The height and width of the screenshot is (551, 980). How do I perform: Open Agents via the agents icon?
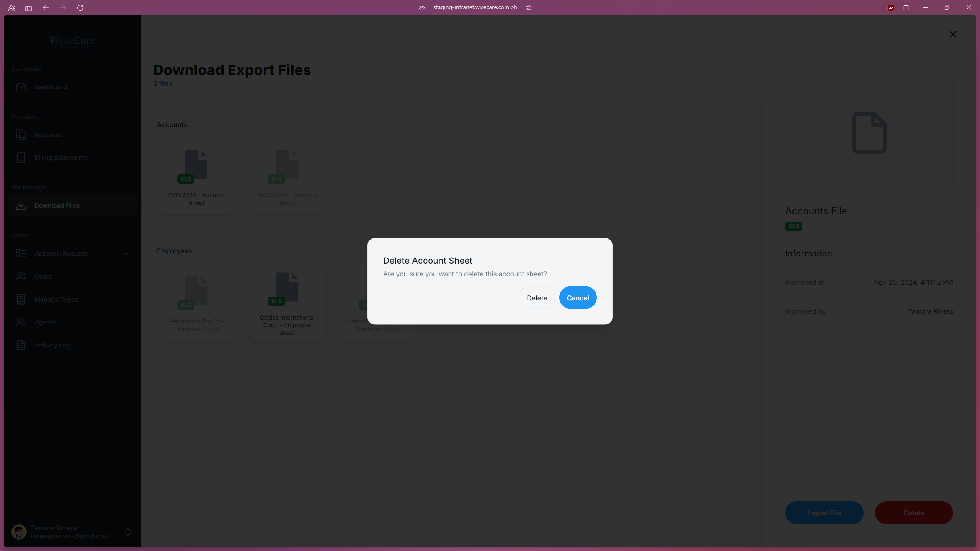tap(21, 322)
